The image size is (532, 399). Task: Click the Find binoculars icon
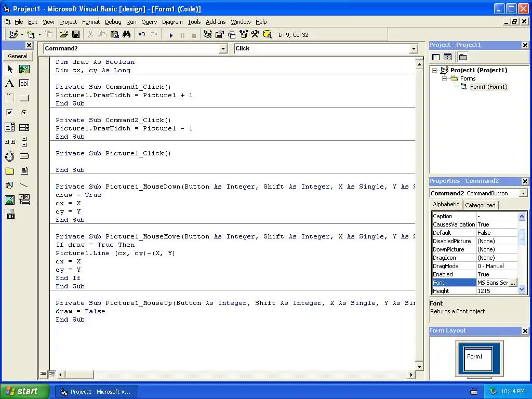point(127,35)
